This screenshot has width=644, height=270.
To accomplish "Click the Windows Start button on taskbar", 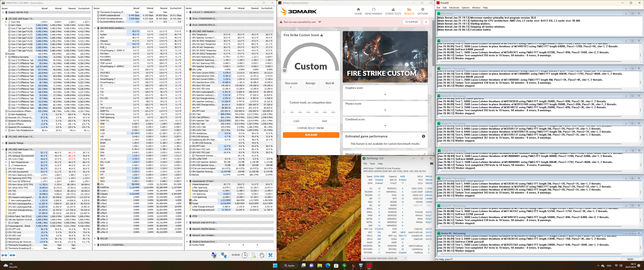I will click(x=275, y=265).
